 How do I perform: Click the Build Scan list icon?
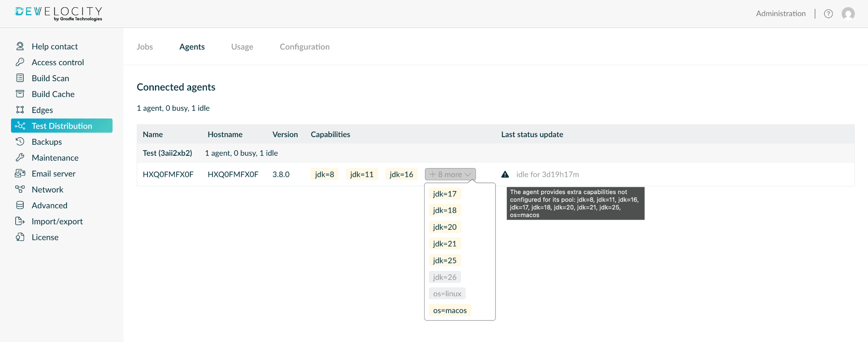(x=20, y=78)
